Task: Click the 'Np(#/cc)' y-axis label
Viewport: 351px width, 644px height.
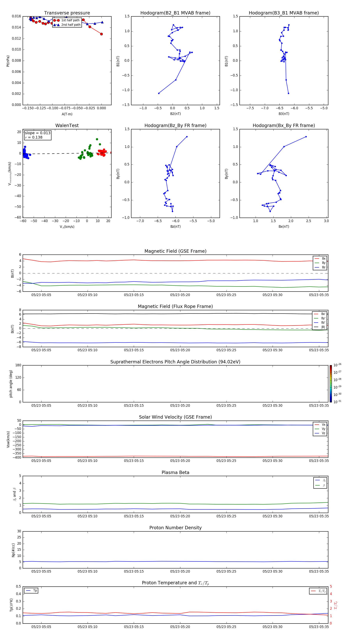Action: pyautogui.click(x=13, y=550)
